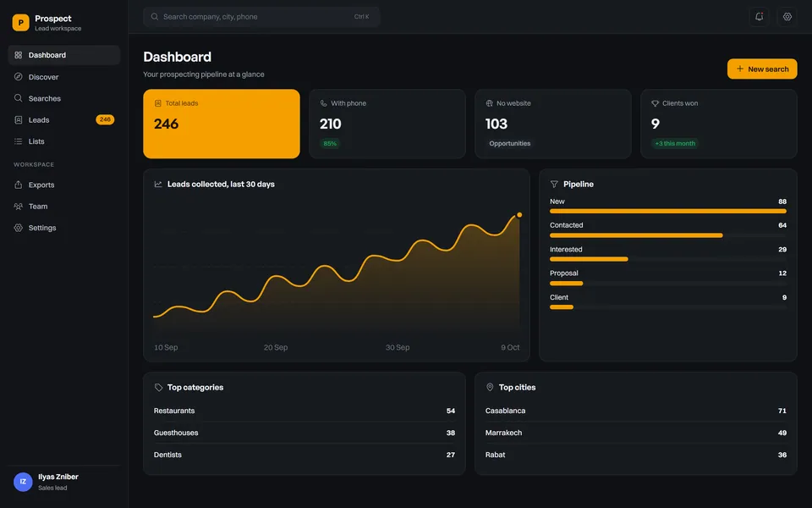Open Lists in the sidebar
The image size is (812, 508).
click(64, 141)
